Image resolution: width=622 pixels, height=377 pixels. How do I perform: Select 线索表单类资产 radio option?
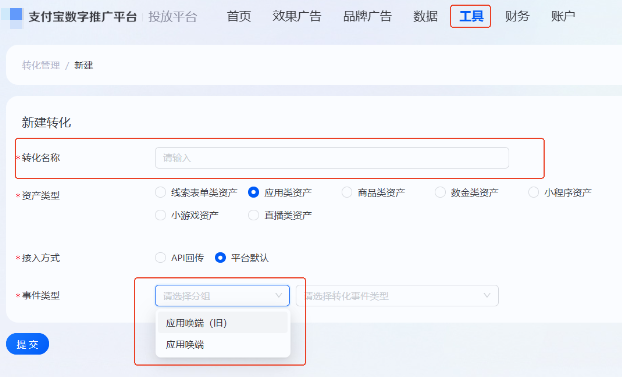click(x=160, y=192)
